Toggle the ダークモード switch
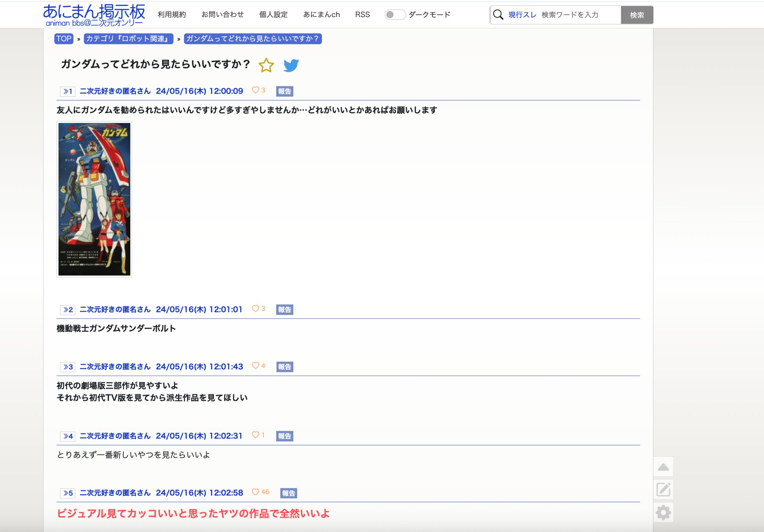This screenshot has width=764, height=532. click(x=394, y=15)
